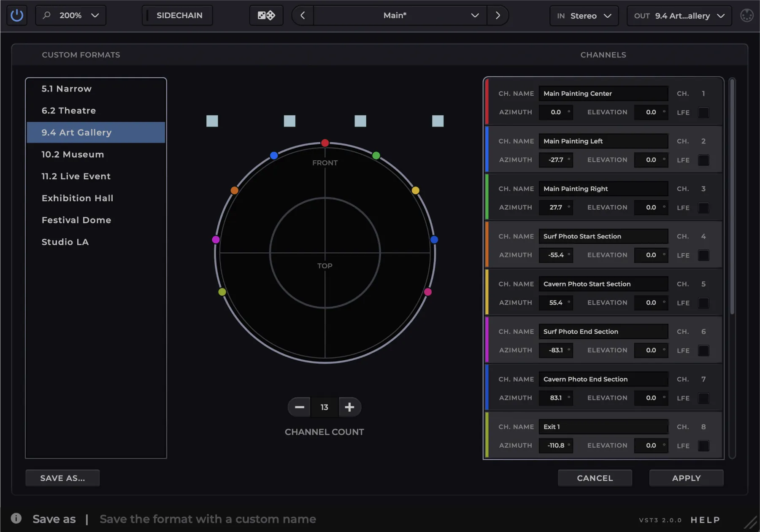The image size is (760, 532).
Task: Edit the Main Painting Center name field
Action: tap(603, 93)
